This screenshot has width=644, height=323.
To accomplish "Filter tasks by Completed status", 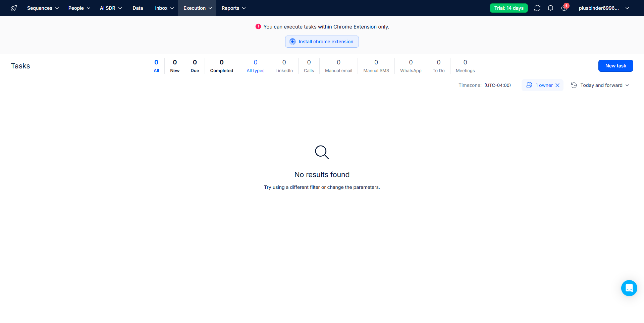I will pos(221,66).
